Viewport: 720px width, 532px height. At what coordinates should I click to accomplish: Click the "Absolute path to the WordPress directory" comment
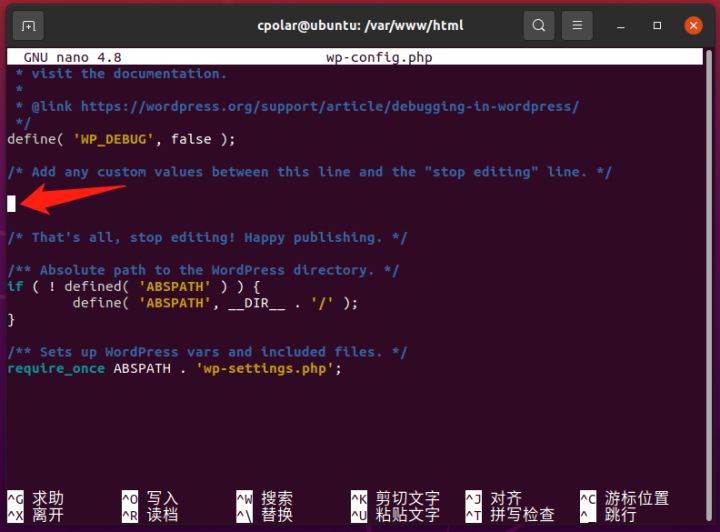(203, 270)
